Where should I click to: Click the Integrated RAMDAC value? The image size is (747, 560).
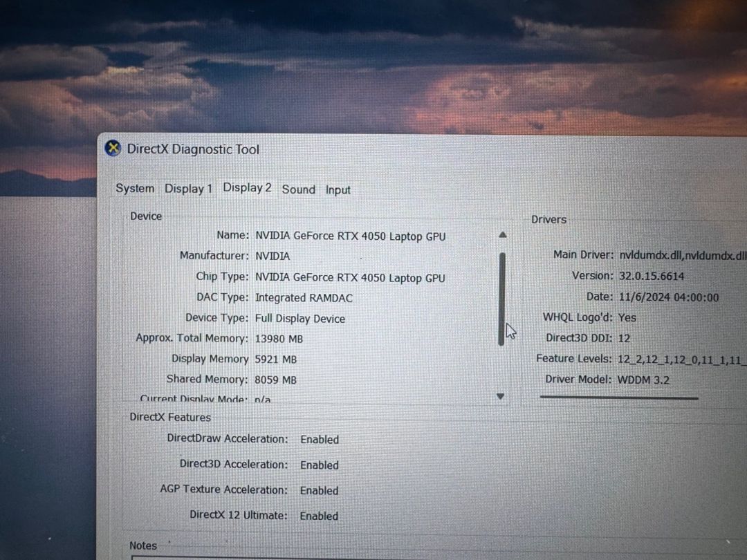click(x=304, y=298)
